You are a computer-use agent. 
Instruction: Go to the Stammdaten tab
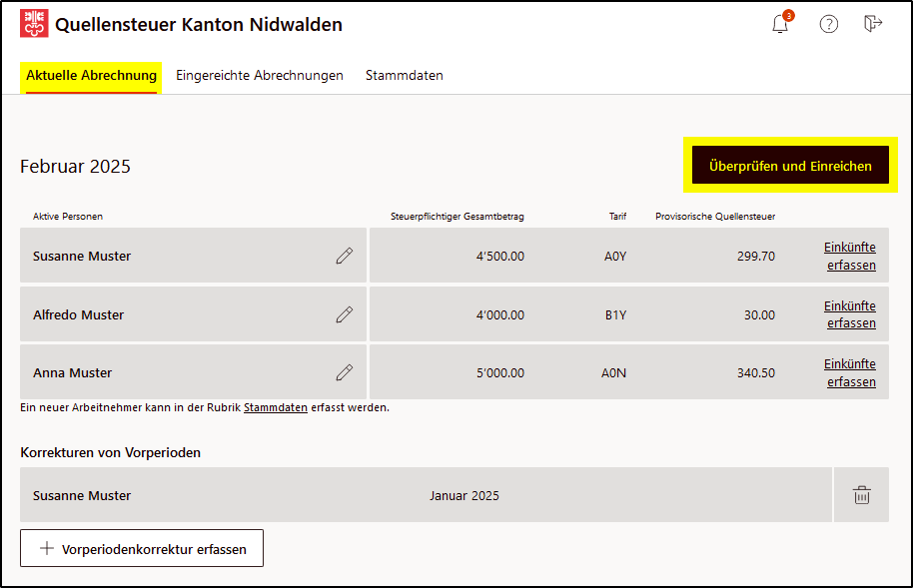(405, 76)
